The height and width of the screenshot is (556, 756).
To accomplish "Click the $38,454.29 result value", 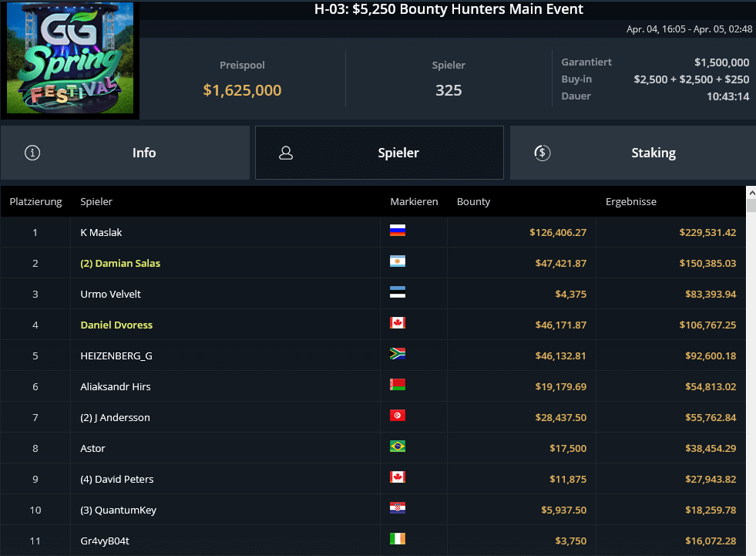I will click(711, 449).
